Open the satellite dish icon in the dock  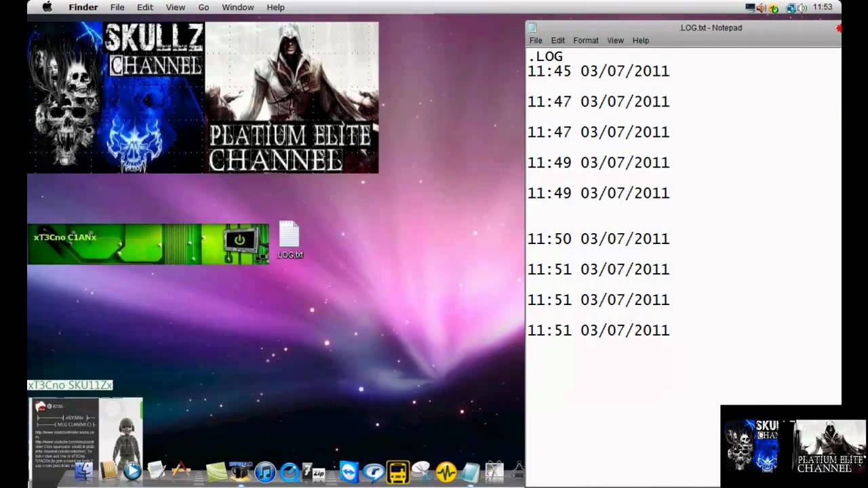[x=421, y=471]
